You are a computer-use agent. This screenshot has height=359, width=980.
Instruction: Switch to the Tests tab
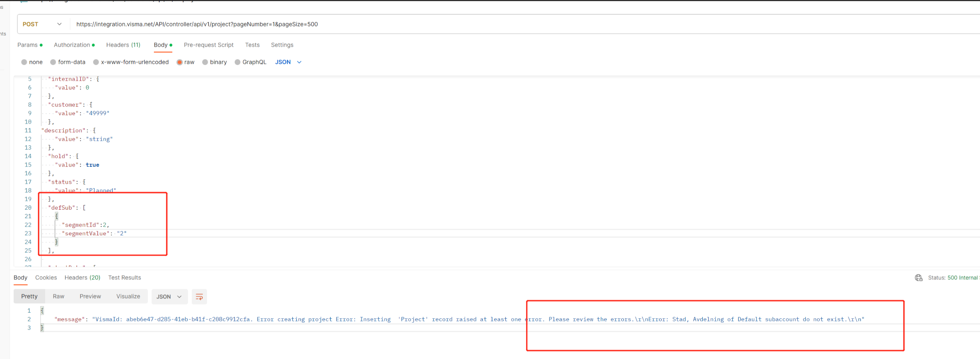(x=252, y=45)
